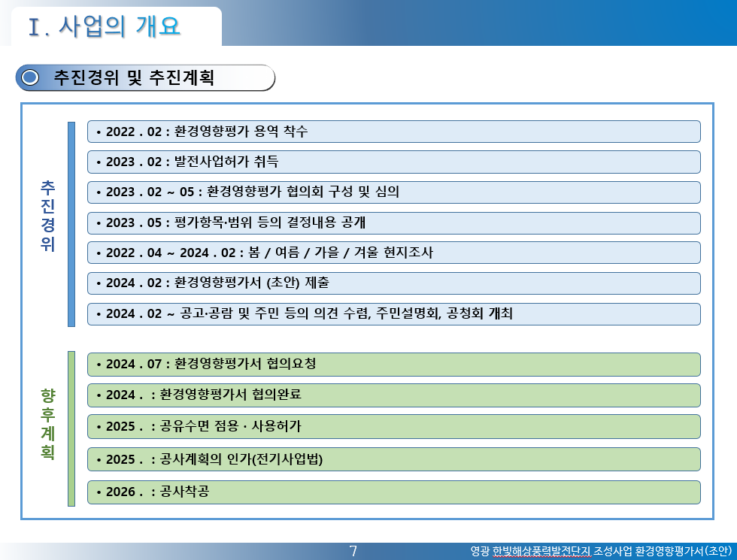Click the 환경영향평가서 협의완료 green row
This screenshot has height=560, width=737.
point(394,395)
